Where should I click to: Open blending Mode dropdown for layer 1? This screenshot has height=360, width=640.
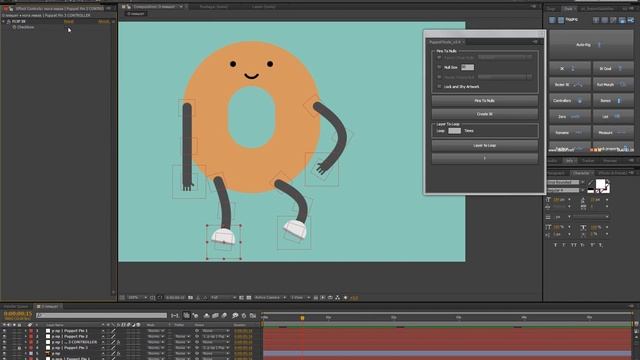tap(155, 331)
